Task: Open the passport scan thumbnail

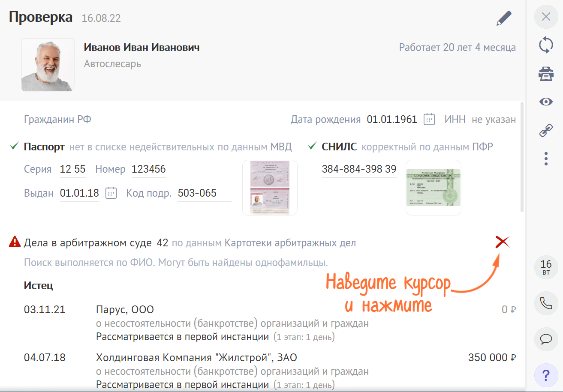Action: click(x=270, y=188)
